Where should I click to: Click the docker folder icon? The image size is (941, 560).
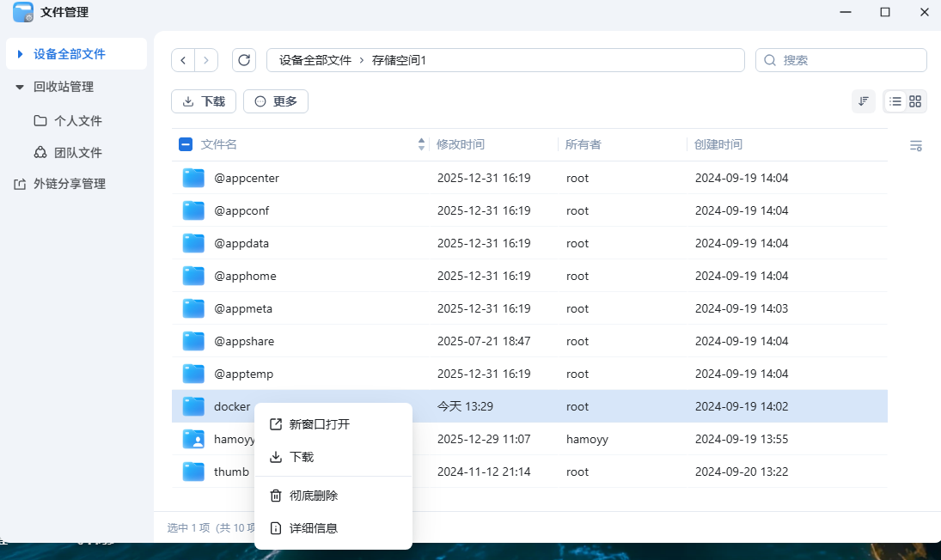[x=193, y=406]
